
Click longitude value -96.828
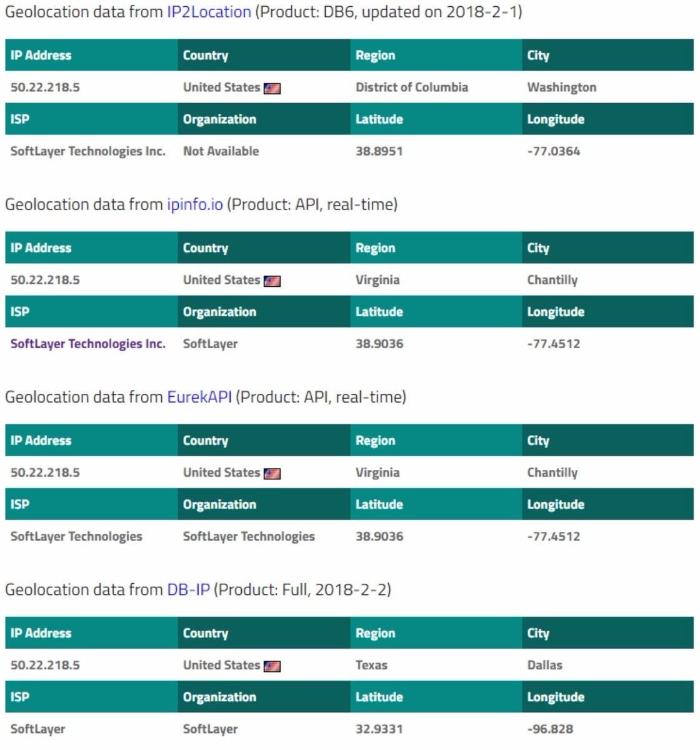pos(551,729)
